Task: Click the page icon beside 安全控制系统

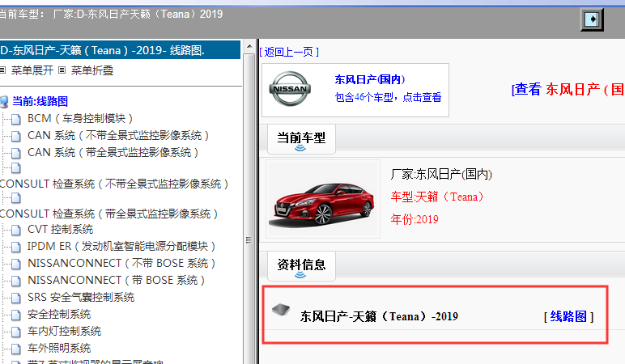Action: coord(16,315)
